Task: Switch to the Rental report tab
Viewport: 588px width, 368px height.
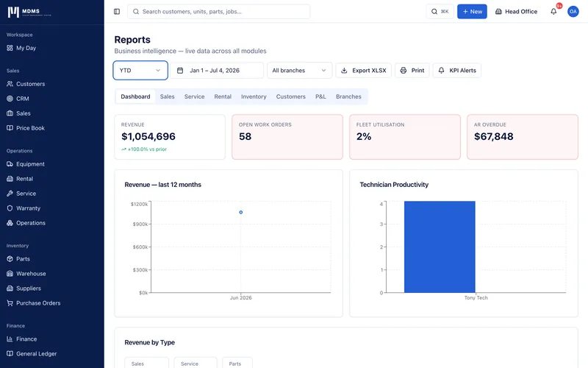Action: [x=223, y=96]
